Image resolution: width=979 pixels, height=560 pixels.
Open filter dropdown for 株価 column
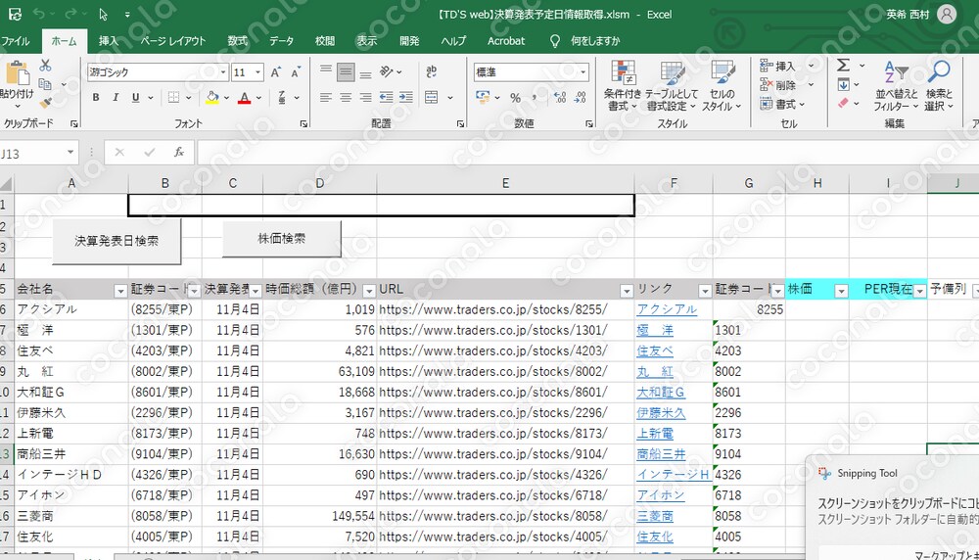[841, 291]
